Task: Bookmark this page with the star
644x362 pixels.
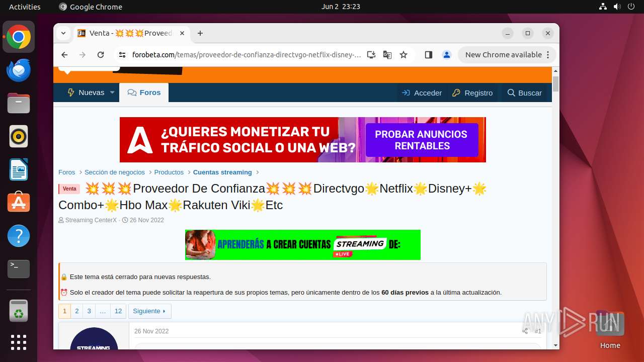Action: 404,55
